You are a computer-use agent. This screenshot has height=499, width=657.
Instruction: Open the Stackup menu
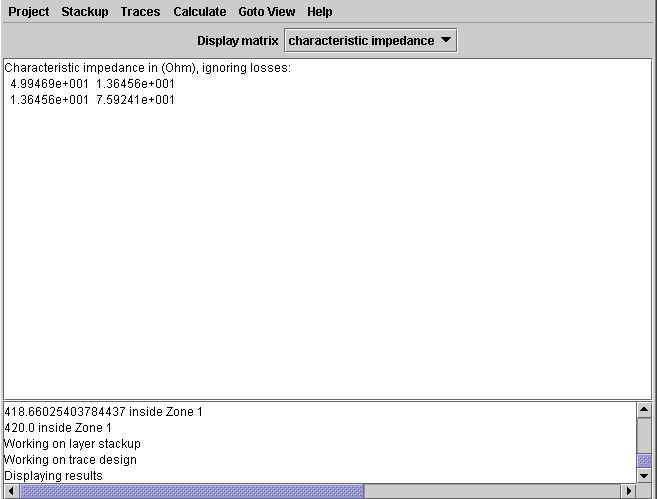[x=85, y=12]
